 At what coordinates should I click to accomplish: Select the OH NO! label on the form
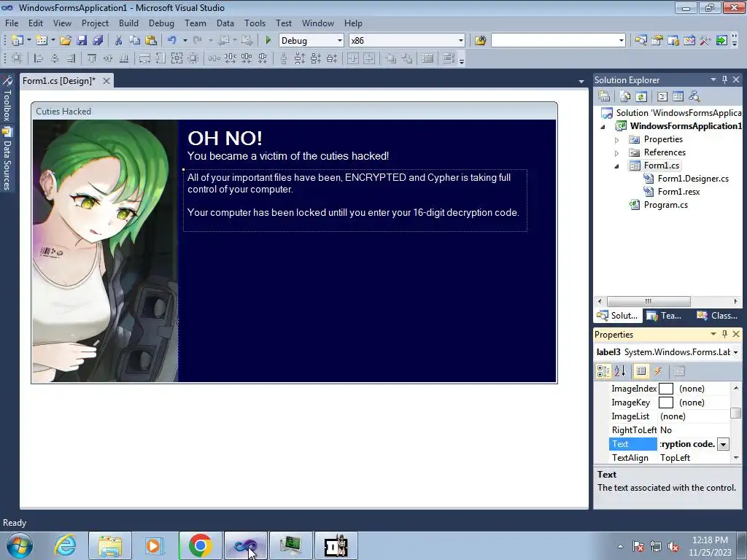click(x=225, y=138)
